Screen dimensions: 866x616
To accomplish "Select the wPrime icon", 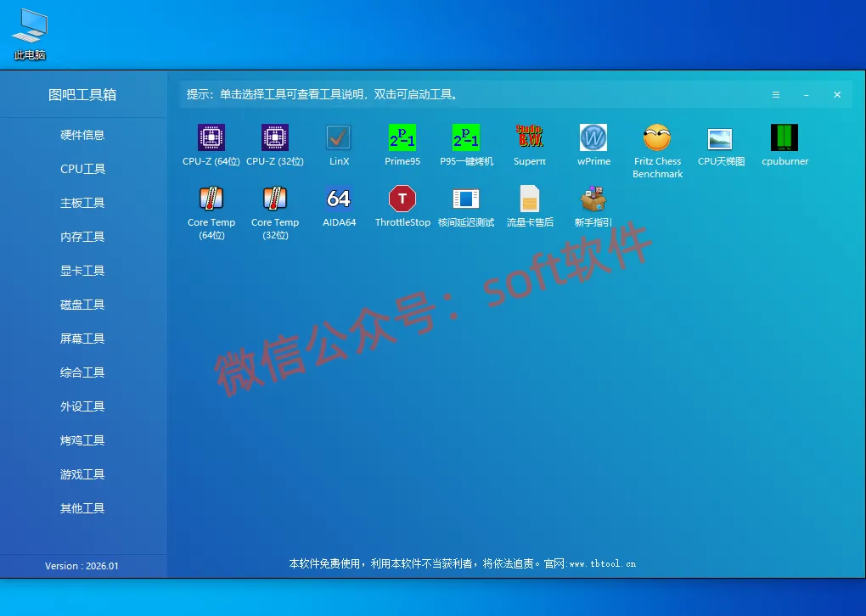I will (593, 137).
